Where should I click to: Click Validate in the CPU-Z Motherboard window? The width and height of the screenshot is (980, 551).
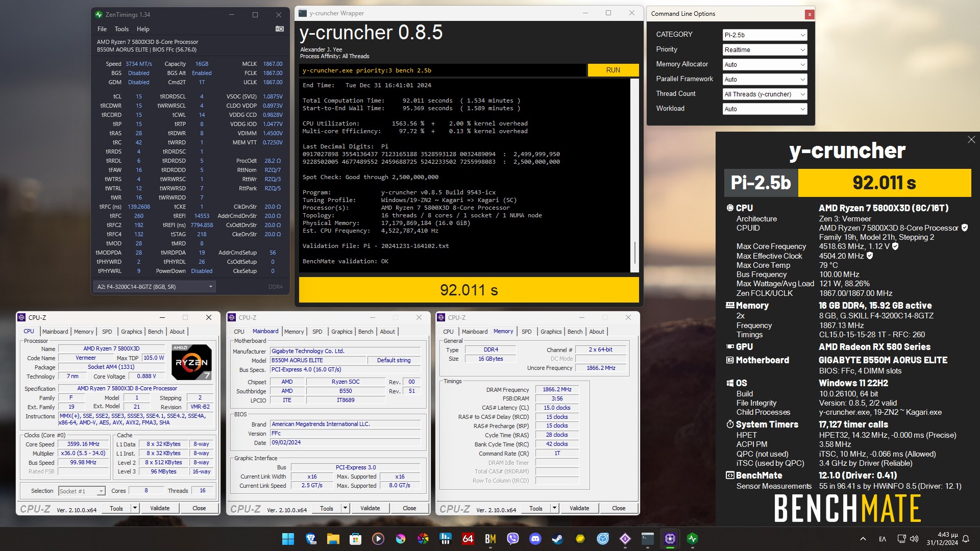(x=370, y=508)
